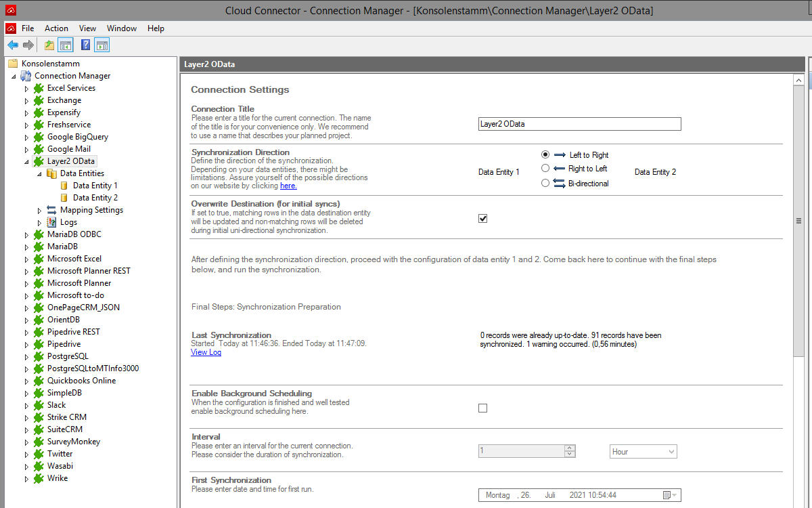Open the Window menu
Viewport: 812px width, 508px height.
point(122,28)
